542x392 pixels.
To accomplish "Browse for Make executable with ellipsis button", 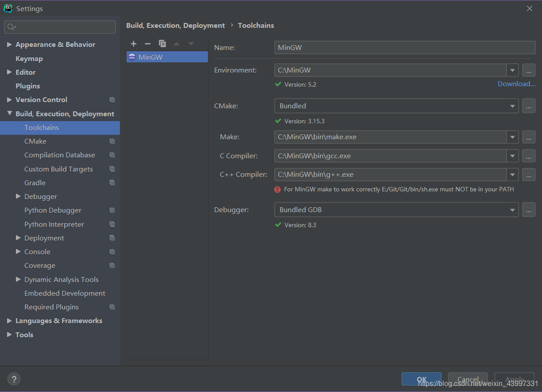I will pos(529,137).
